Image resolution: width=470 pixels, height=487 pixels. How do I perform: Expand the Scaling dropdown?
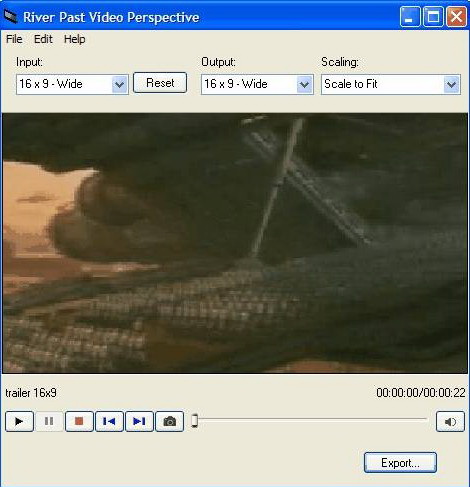coord(391,84)
